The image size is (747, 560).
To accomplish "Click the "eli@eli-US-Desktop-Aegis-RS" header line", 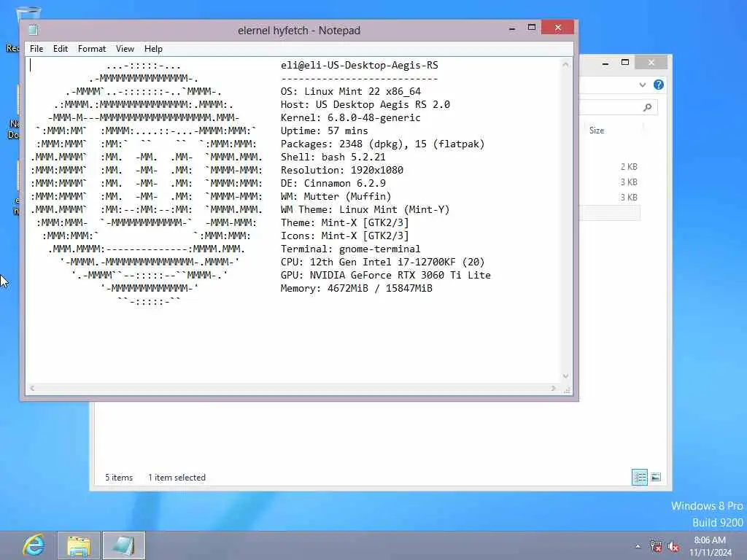I will 359,65.
